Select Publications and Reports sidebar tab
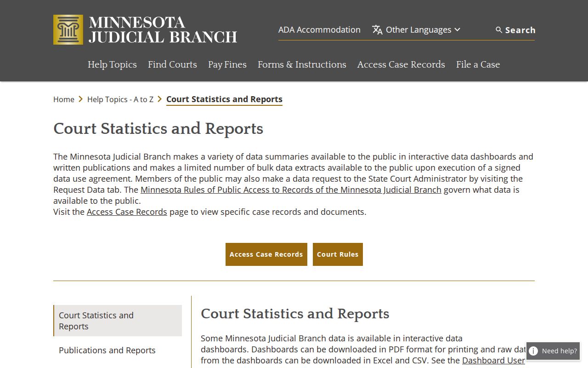Image resolution: width=588 pixels, height=368 pixels. 118,351
